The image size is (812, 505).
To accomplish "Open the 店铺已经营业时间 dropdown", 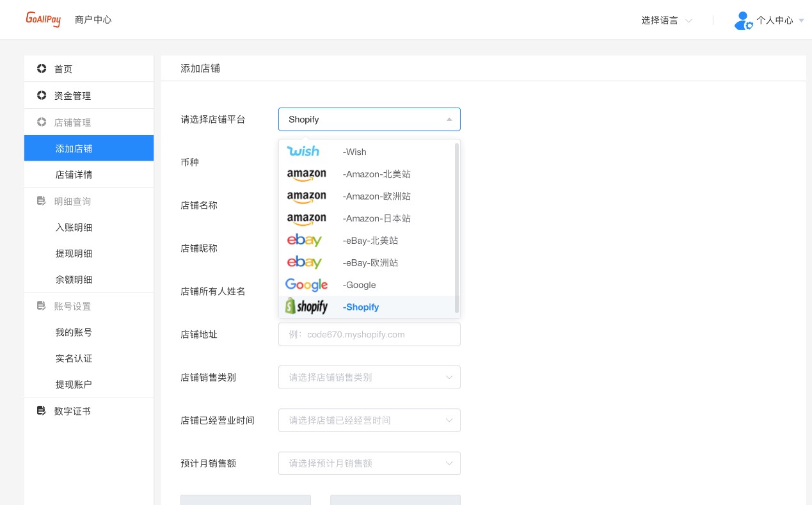I will pos(369,421).
